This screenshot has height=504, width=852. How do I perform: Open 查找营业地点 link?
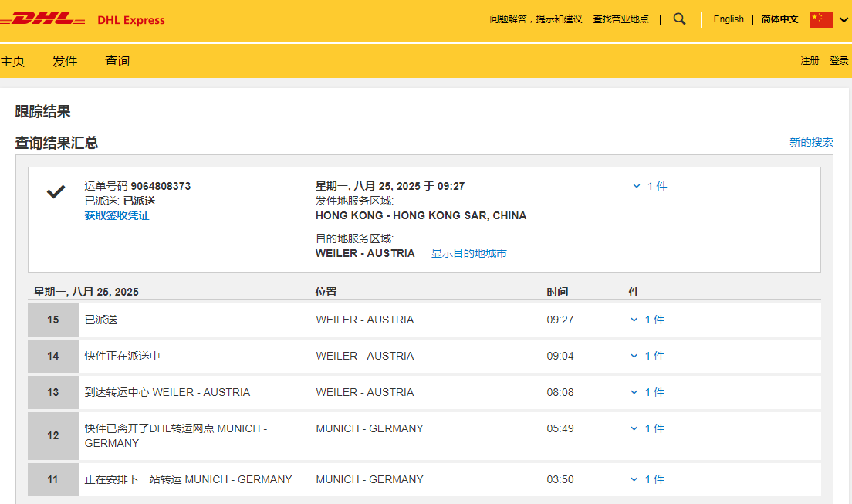(x=620, y=19)
